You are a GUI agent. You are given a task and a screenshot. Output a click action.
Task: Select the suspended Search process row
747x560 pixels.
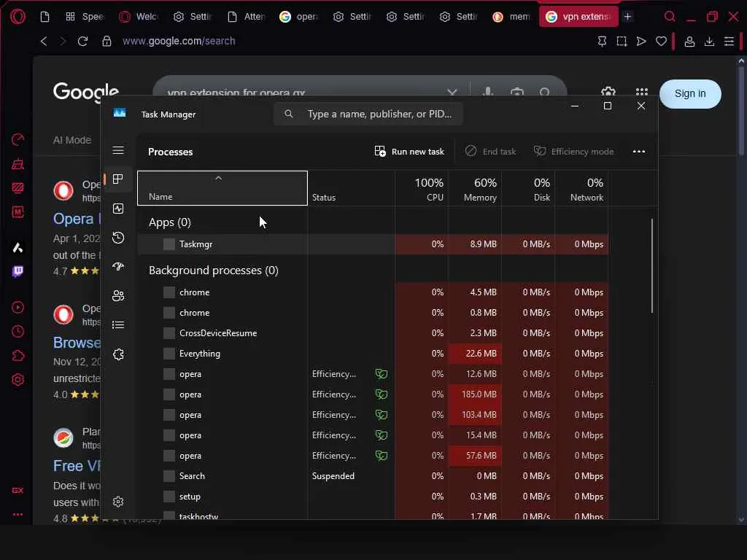pos(373,476)
